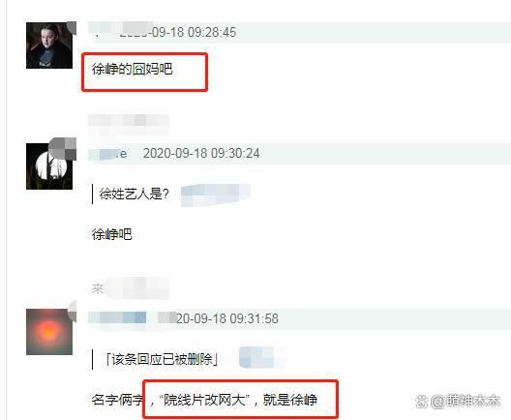
Task: Click the 09:28:45 comment timestamp
Action: pyautogui.click(x=178, y=32)
